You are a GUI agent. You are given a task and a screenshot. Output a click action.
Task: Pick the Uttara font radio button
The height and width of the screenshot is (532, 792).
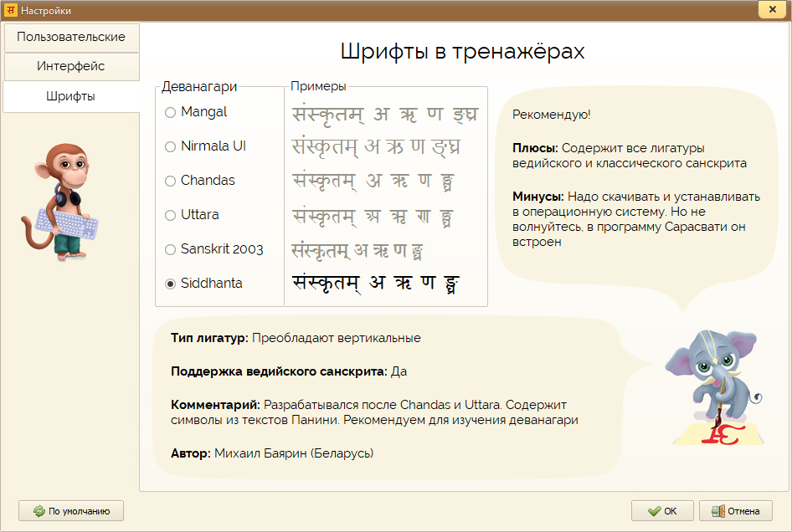pos(171,215)
